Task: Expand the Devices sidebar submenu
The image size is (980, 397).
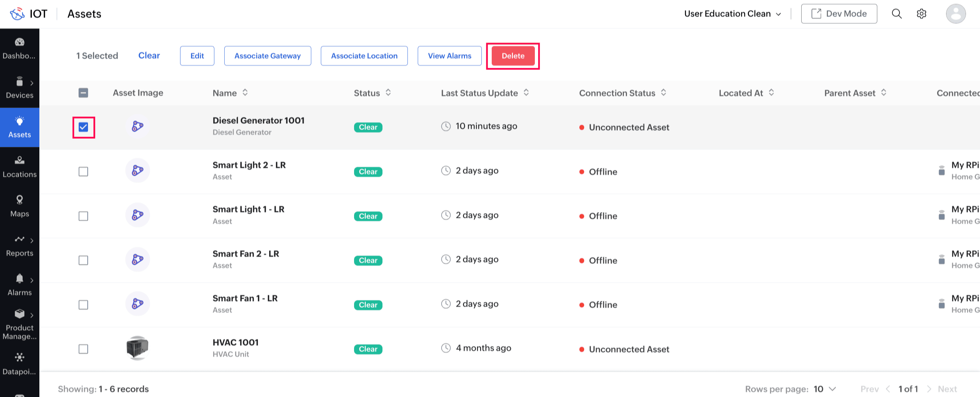Action: (31, 83)
